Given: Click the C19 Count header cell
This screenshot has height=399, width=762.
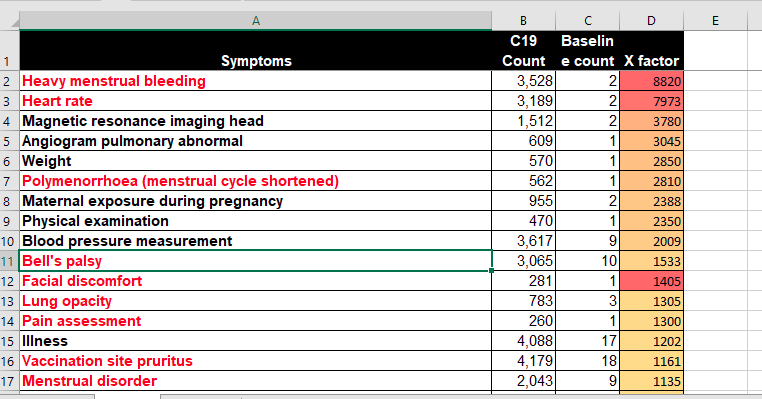Looking at the screenshot, I should [x=523, y=51].
